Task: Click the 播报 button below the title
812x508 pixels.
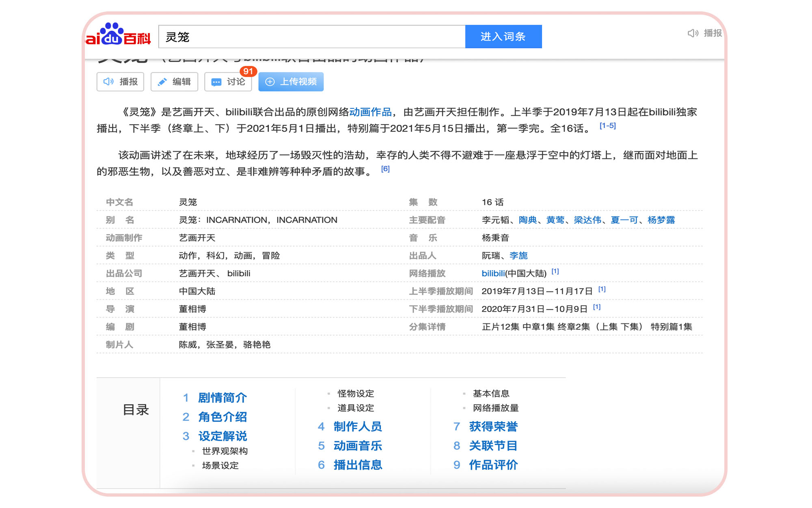Action: (121, 82)
